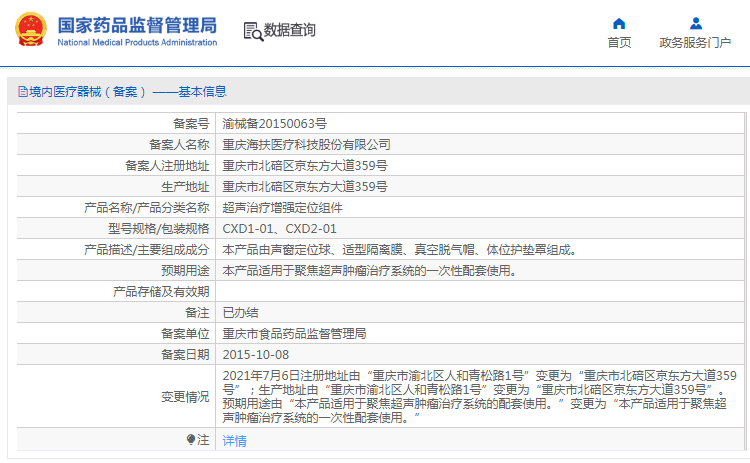750x463 pixels.
Task: Click the 备案日期 label
Action: pos(185,355)
